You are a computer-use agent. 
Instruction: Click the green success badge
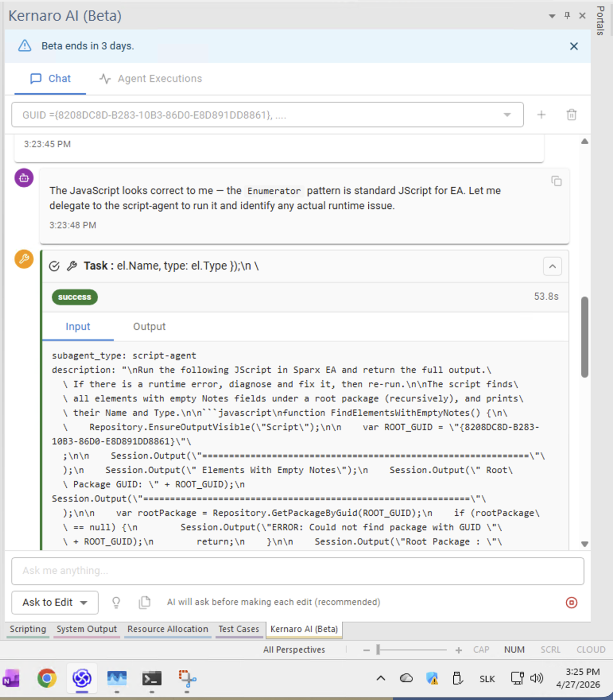tap(75, 297)
